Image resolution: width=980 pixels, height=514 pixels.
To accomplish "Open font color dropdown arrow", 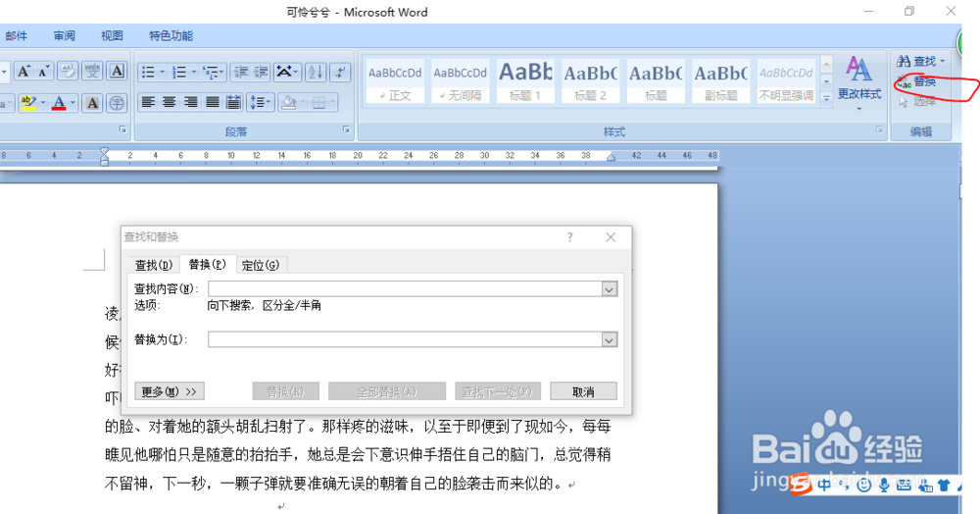I will (x=73, y=103).
